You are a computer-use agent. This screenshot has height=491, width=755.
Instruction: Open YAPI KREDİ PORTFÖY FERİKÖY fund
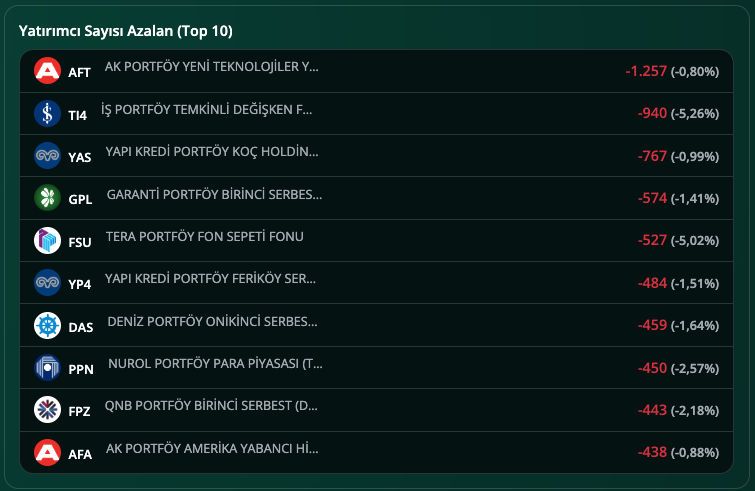coord(210,279)
